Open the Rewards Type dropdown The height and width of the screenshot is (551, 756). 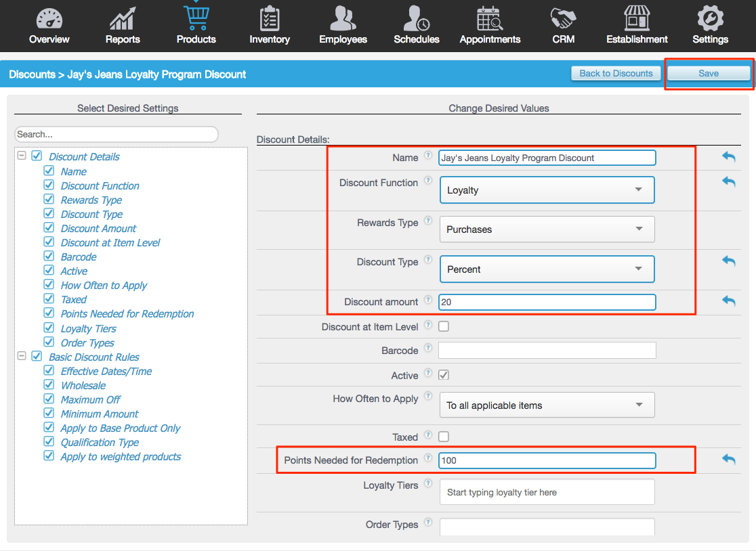click(547, 229)
